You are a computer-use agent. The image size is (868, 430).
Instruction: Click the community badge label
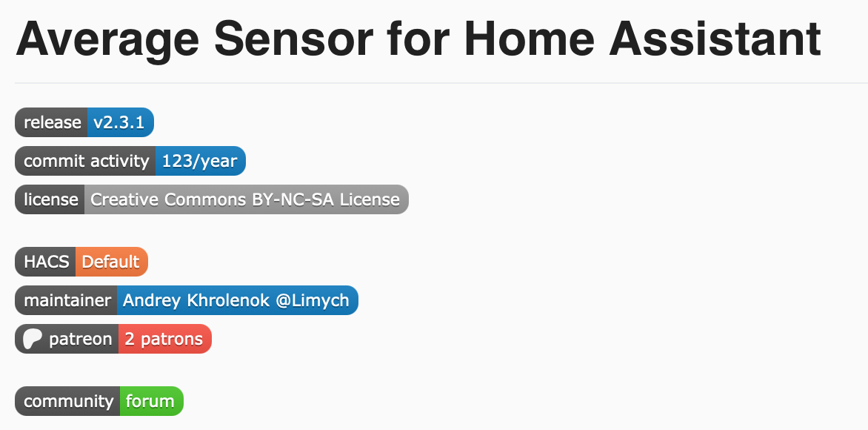pos(68,401)
